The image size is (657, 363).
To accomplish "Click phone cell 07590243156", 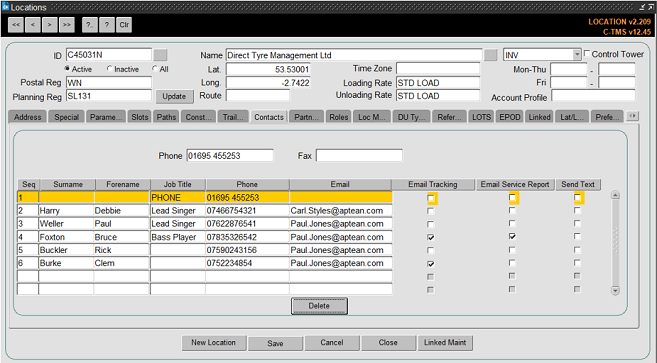I will pos(247,250).
